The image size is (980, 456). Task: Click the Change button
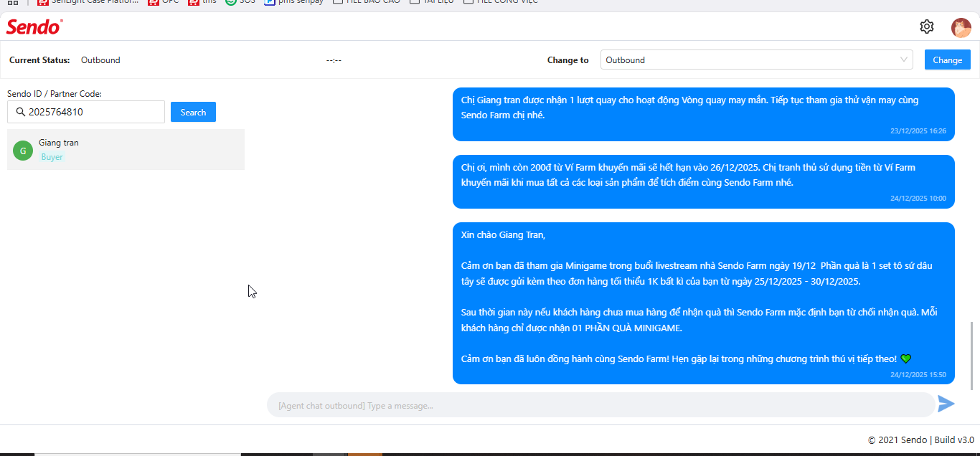click(947, 60)
